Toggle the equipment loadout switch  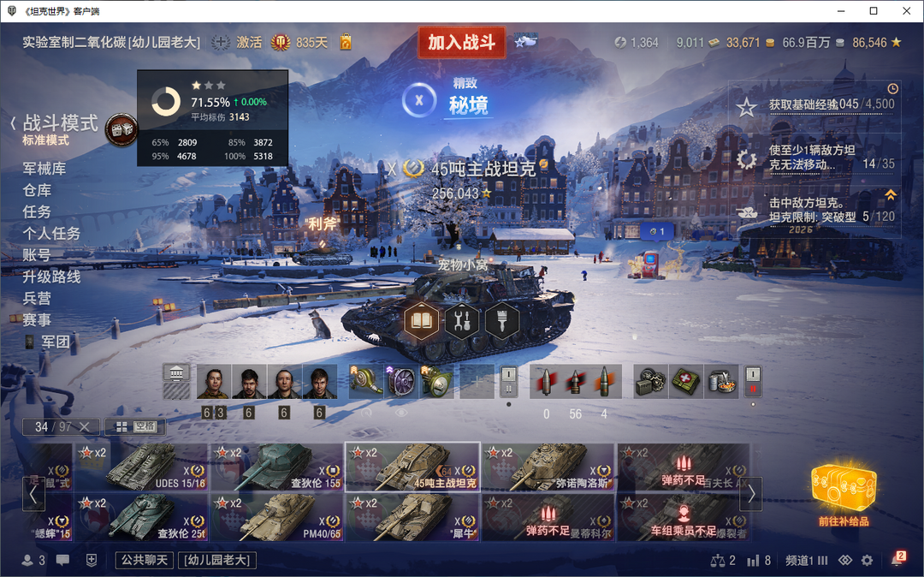coord(508,381)
